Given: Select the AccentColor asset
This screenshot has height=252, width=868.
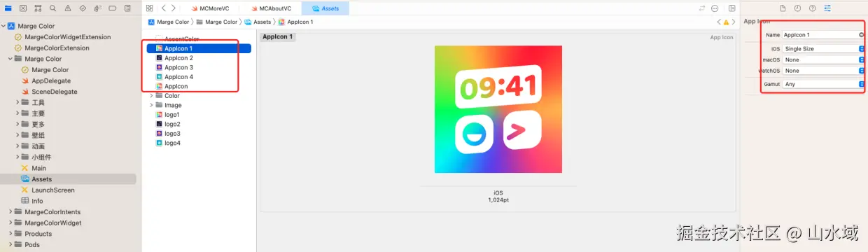Looking at the screenshot, I should [x=181, y=39].
